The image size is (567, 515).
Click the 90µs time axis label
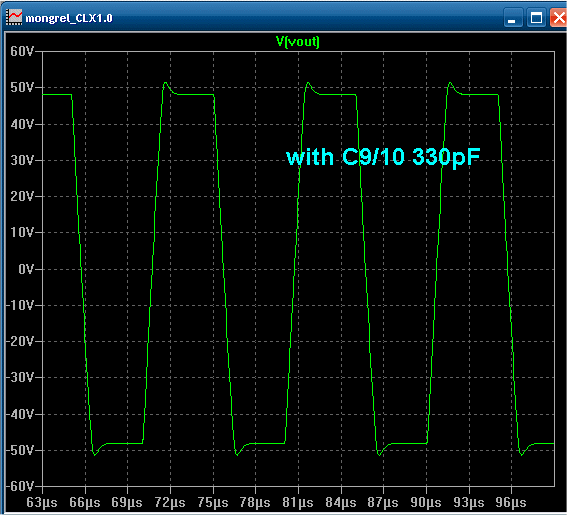click(x=426, y=503)
